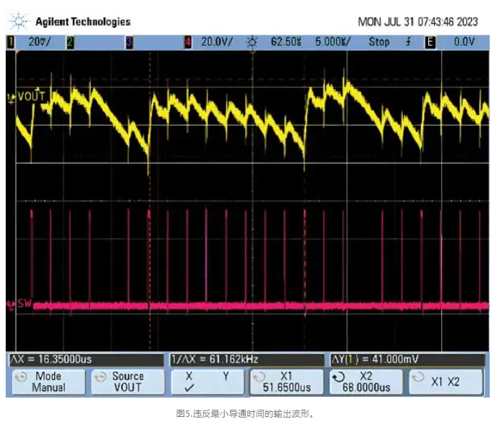The height and width of the screenshot is (424, 504).
Task: Open the Mode Manual softkey menu
Action: [x=44, y=381]
